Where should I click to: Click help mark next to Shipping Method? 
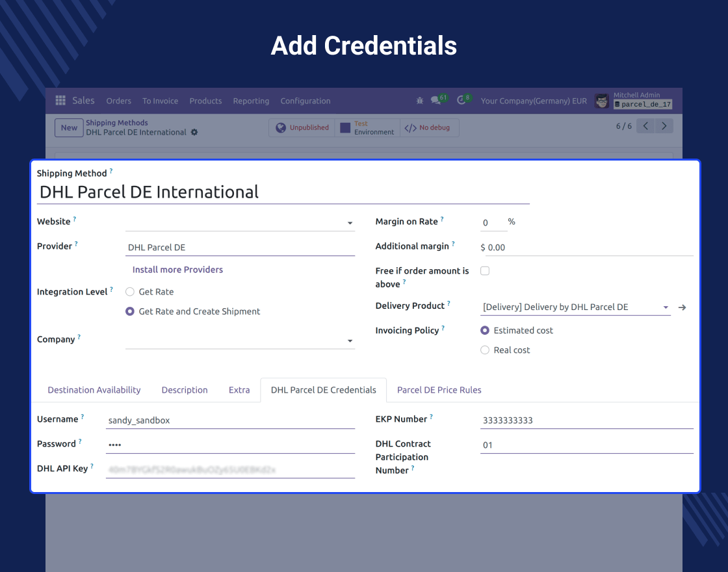coord(111,171)
